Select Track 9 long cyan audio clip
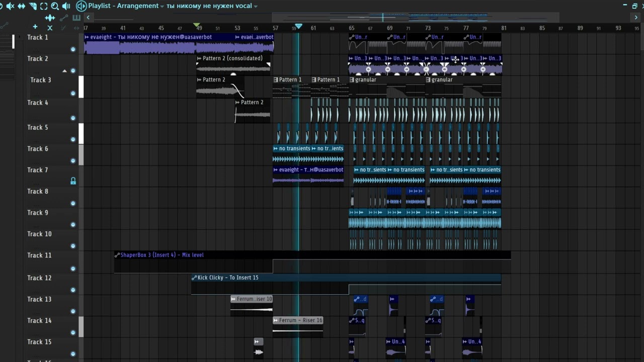644x362 pixels. click(425, 219)
